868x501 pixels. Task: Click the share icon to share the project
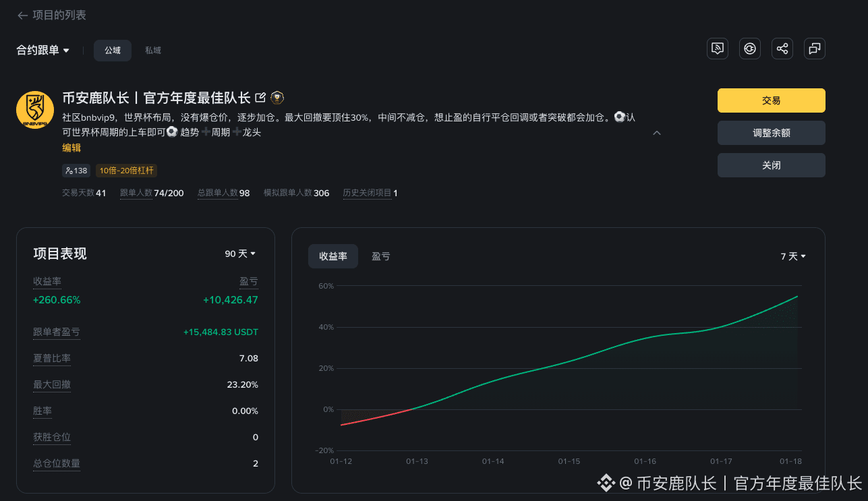(782, 49)
